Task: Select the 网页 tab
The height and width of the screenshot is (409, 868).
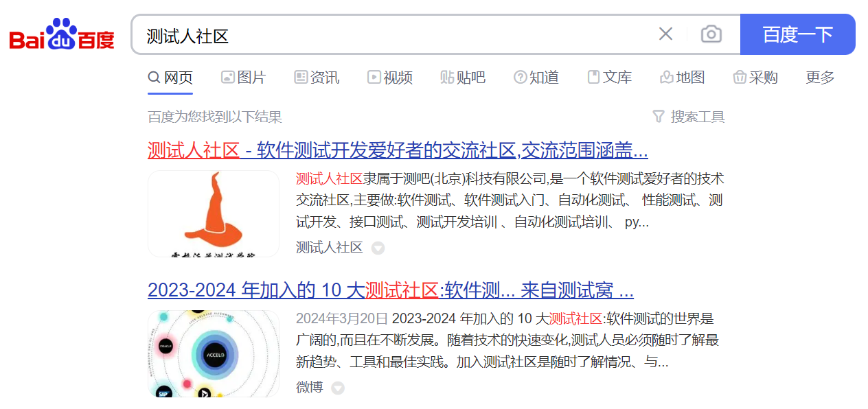Action: pyautogui.click(x=170, y=78)
